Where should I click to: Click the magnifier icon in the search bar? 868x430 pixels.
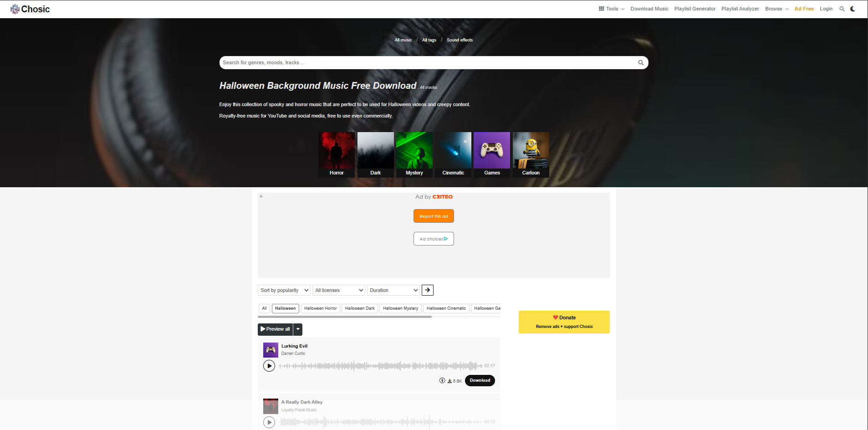point(640,62)
